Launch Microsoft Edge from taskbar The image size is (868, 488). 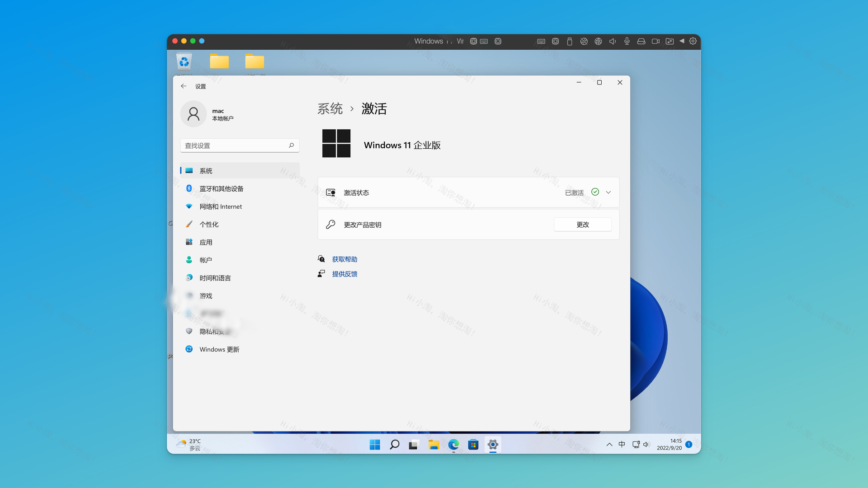pos(453,445)
